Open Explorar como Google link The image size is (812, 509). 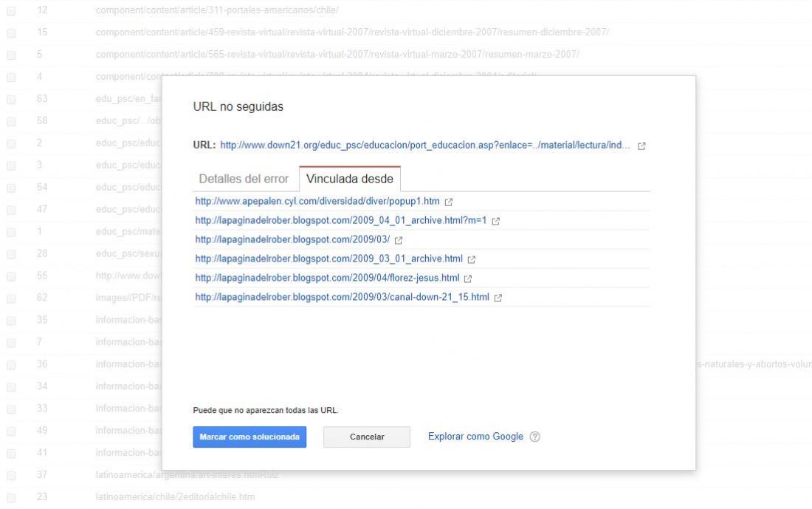click(475, 437)
